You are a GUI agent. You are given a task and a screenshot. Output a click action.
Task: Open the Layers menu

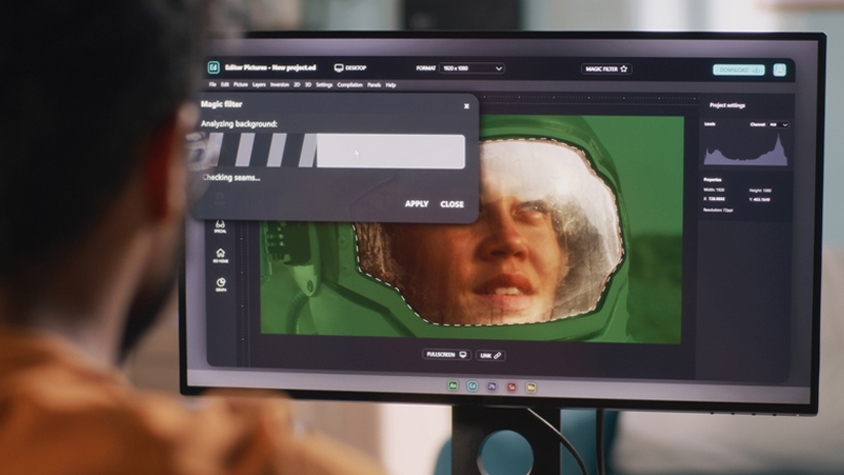(x=259, y=85)
